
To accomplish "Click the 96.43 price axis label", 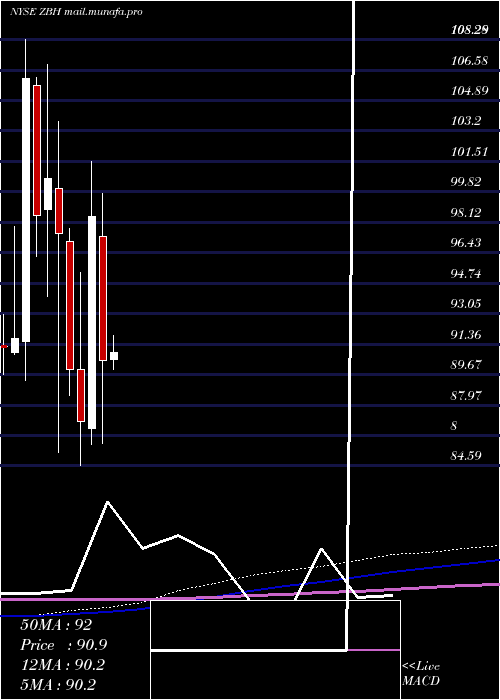I will point(466,243).
